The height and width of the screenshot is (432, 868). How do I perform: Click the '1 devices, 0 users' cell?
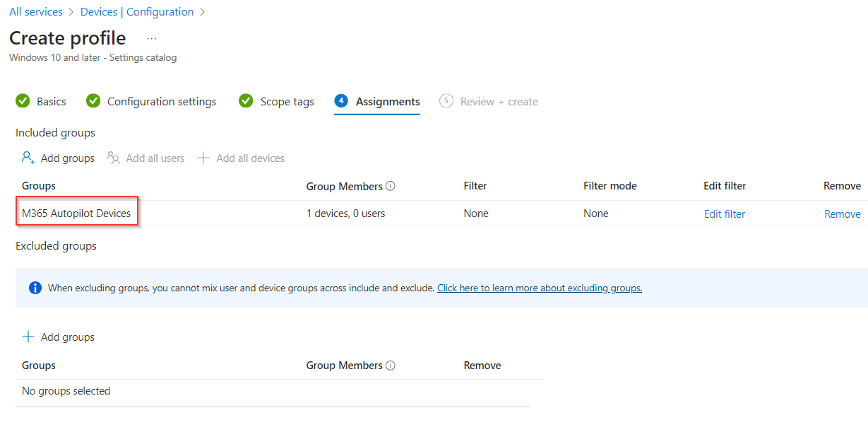(x=345, y=214)
